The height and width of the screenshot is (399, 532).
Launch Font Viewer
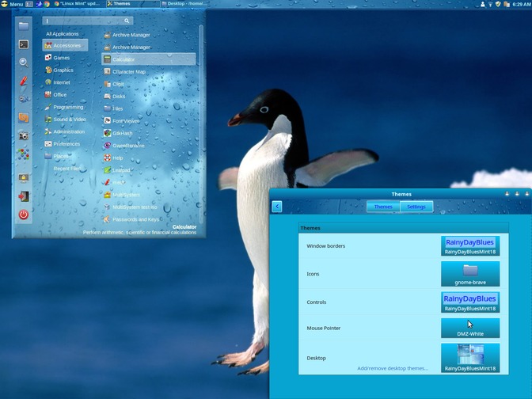click(149, 121)
